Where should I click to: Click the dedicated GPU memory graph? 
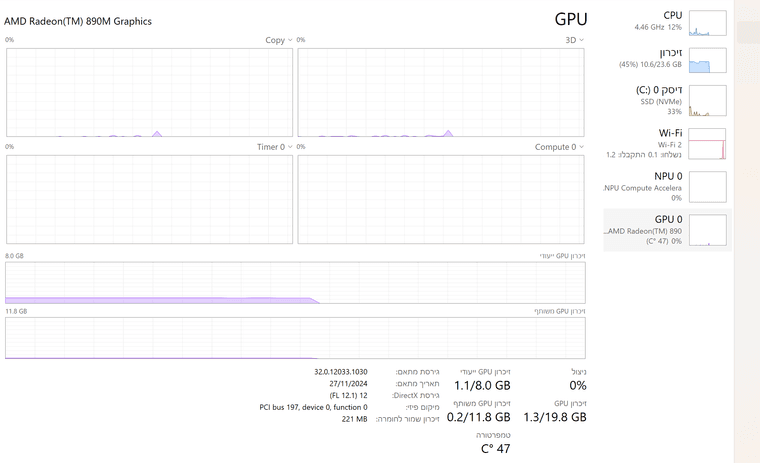(295, 282)
